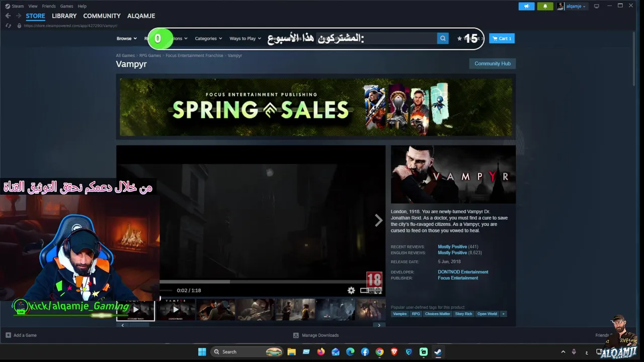Image resolution: width=644 pixels, height=362 pixels.
Task: Open the green notifications bell
Action: [x=545, y=6]
